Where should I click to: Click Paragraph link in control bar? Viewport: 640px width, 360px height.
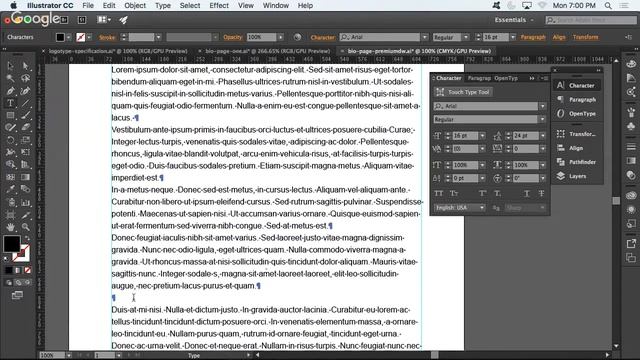(533, 37)
